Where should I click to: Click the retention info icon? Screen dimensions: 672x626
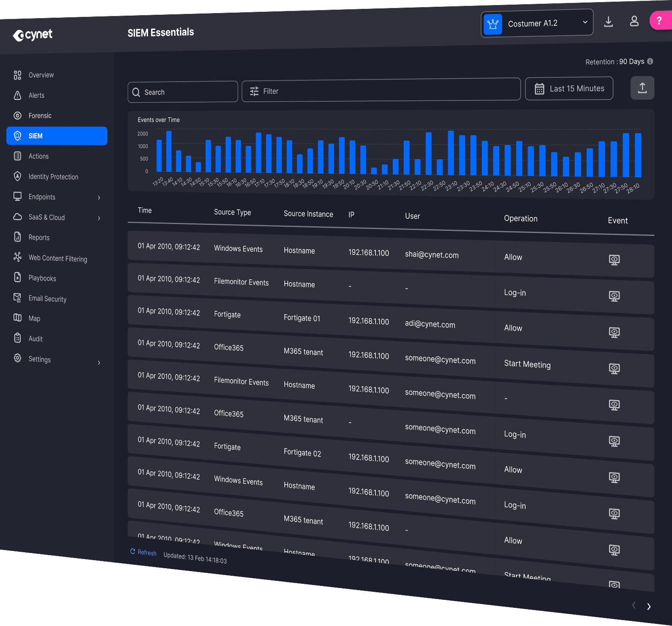click(x=650, y=61)
